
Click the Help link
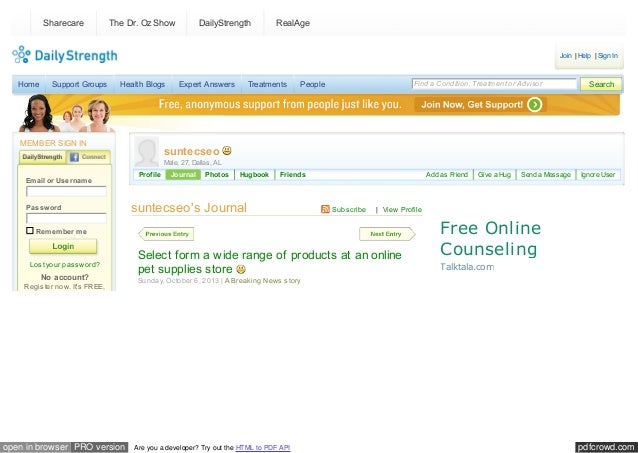(x=584, y=56)
